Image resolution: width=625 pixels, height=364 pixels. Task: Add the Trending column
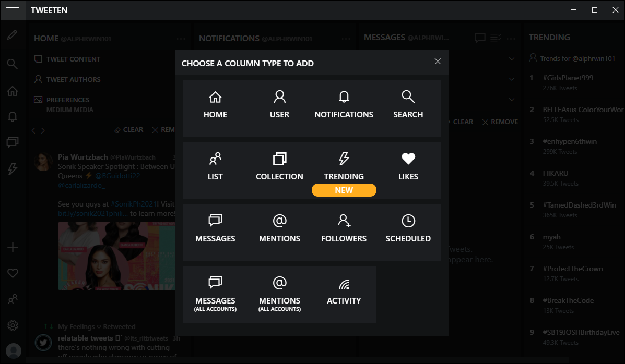pos(344,167)
